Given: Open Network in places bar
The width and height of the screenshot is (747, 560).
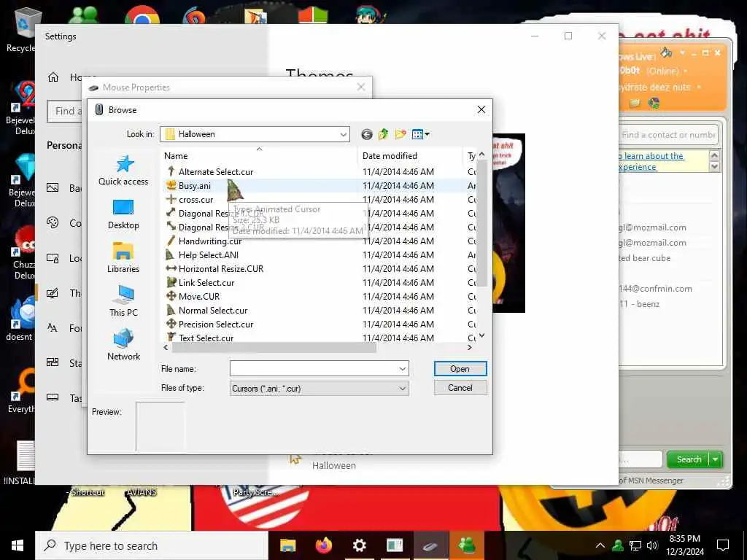Looking at the screenshot, I should (123, 345).
